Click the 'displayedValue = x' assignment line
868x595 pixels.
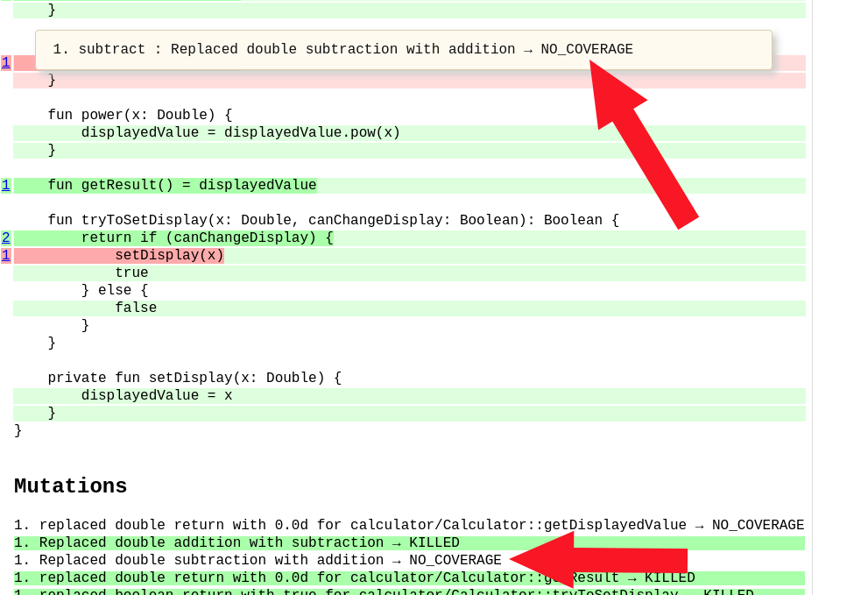pos(157,395)
